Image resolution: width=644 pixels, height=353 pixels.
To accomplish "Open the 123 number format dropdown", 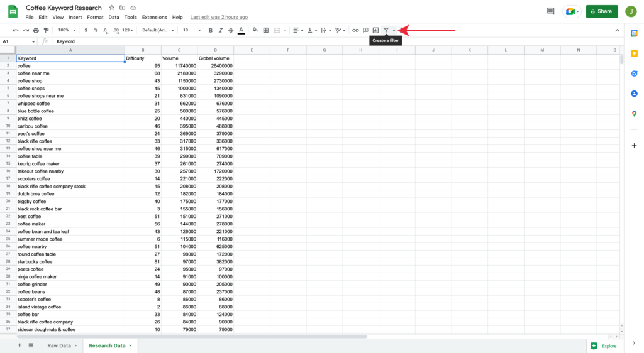I will [128, 30].
